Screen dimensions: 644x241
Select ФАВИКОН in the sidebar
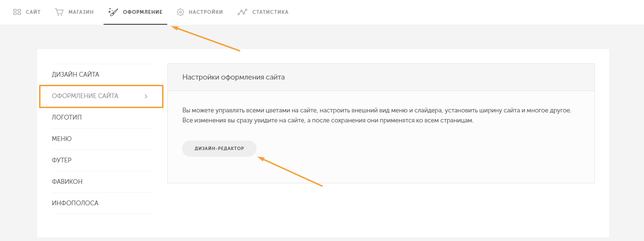point(102,181)
